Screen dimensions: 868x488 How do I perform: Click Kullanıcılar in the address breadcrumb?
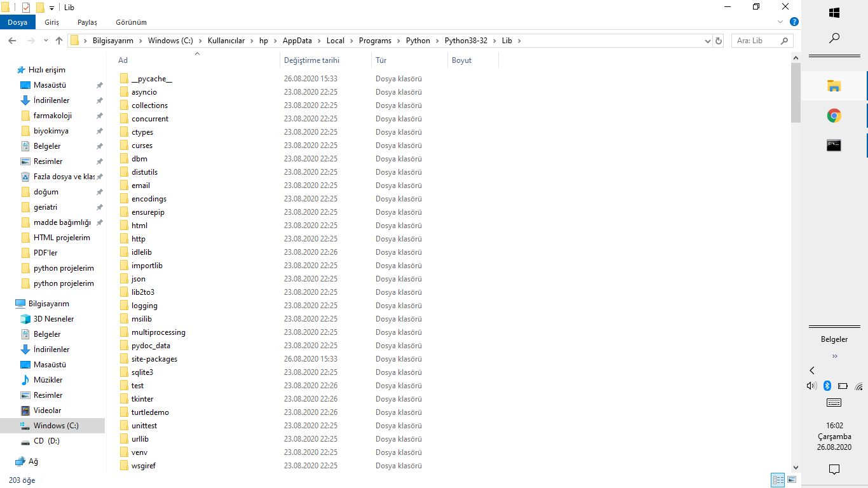click(x=226, y=41)
